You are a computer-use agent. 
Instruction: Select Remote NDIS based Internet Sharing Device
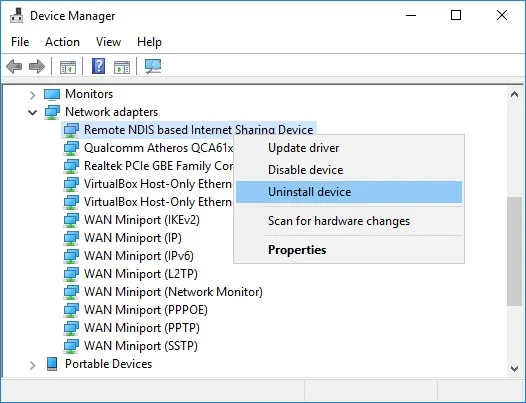tap(199, 130)
